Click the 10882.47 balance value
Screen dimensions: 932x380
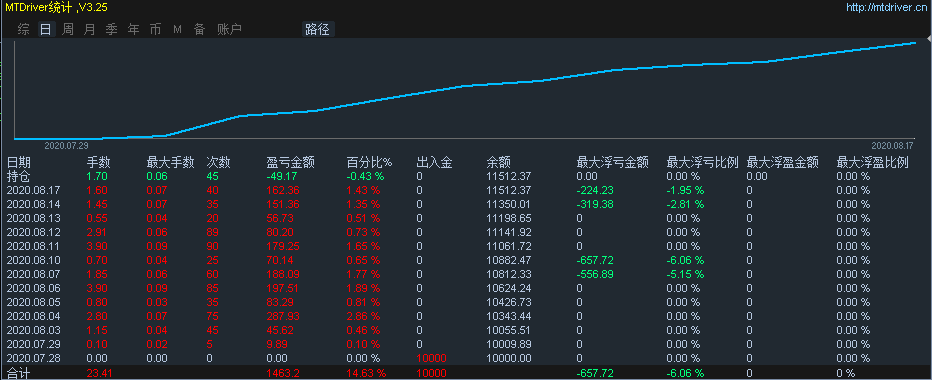coord(508,260)
